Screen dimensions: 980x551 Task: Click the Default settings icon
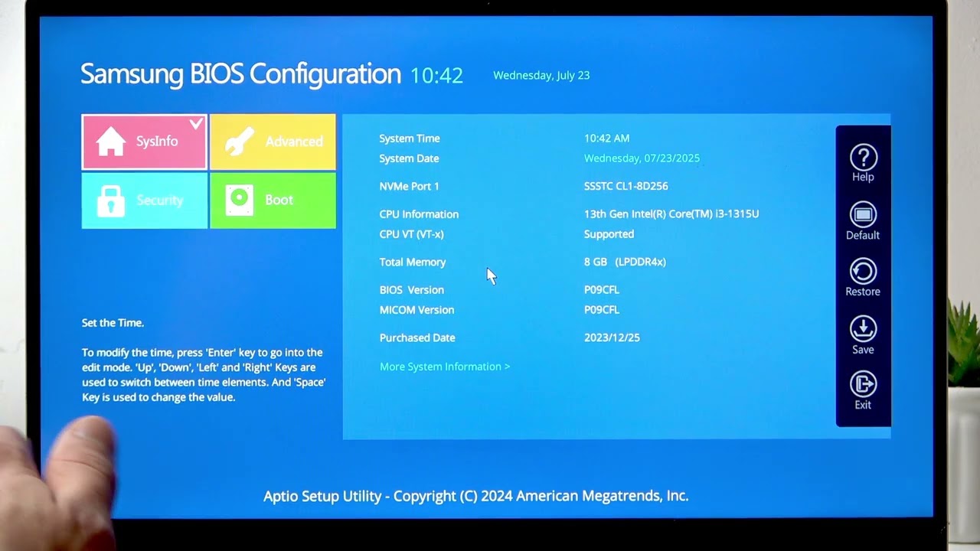[863, 215]
